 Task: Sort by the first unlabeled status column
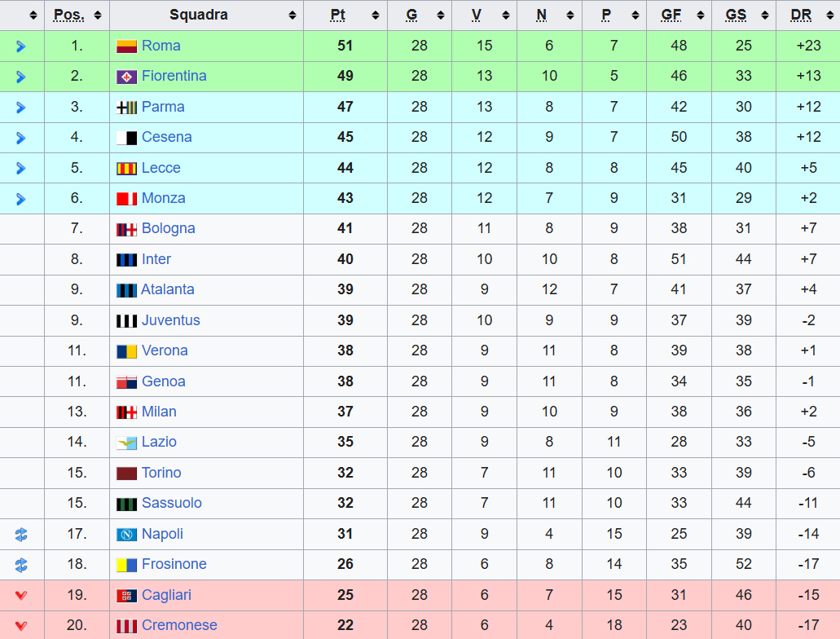(33, 15)
